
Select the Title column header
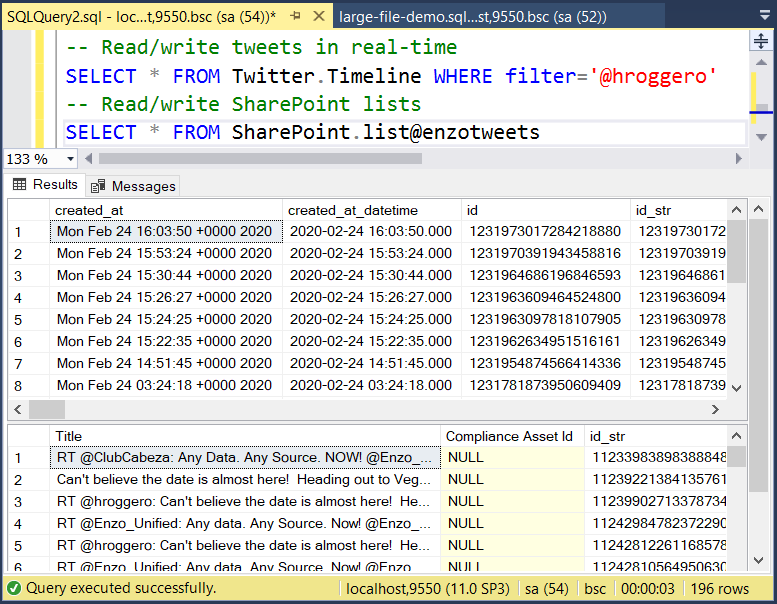(x=245, y=436)
